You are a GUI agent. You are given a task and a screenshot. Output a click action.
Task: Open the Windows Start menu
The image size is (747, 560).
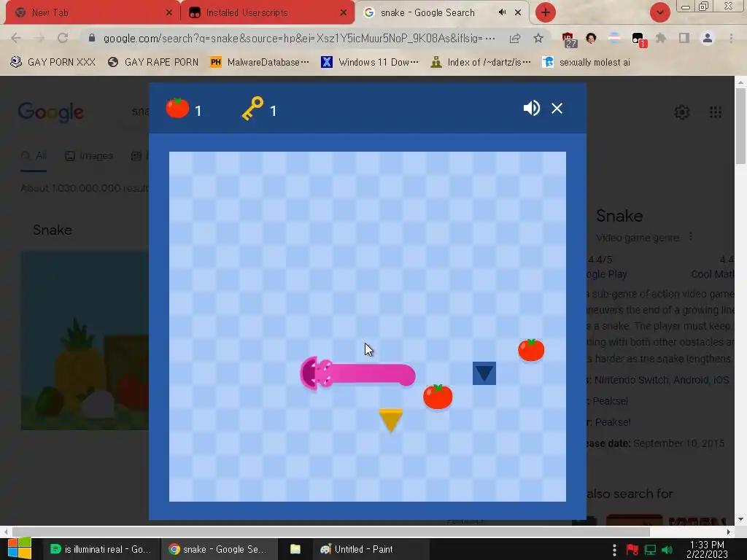20,548
